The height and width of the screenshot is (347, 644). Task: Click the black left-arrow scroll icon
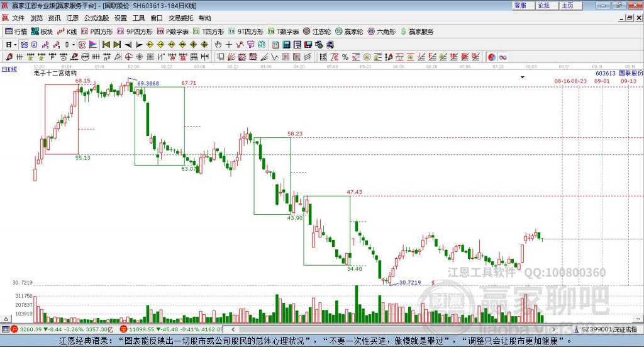coord(128,45)
